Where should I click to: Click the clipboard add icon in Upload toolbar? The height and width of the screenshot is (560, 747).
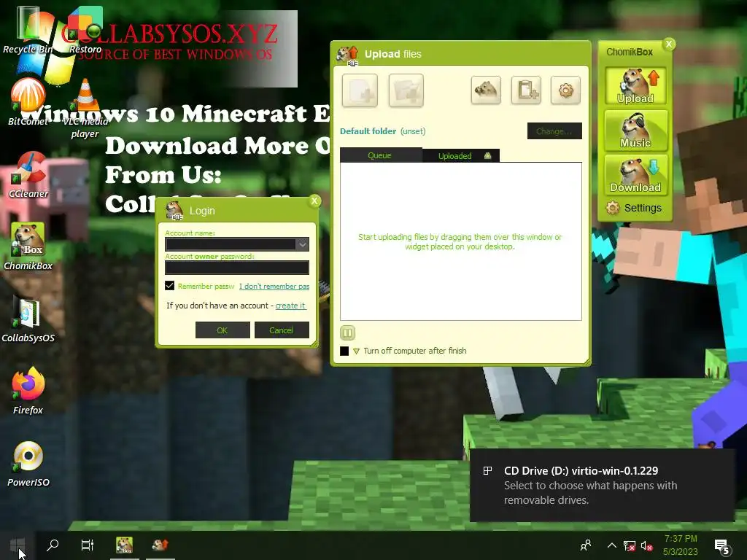[x=526, y=90]
